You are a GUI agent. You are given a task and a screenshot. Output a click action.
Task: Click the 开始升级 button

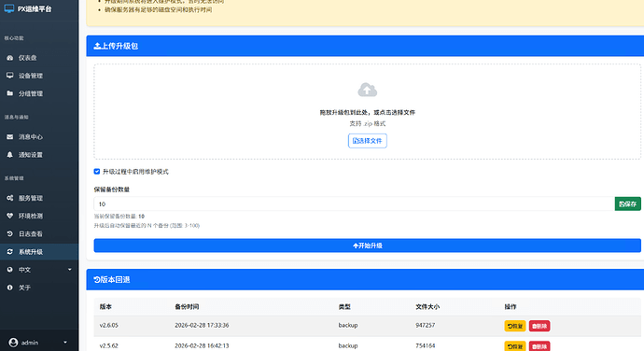367,246
